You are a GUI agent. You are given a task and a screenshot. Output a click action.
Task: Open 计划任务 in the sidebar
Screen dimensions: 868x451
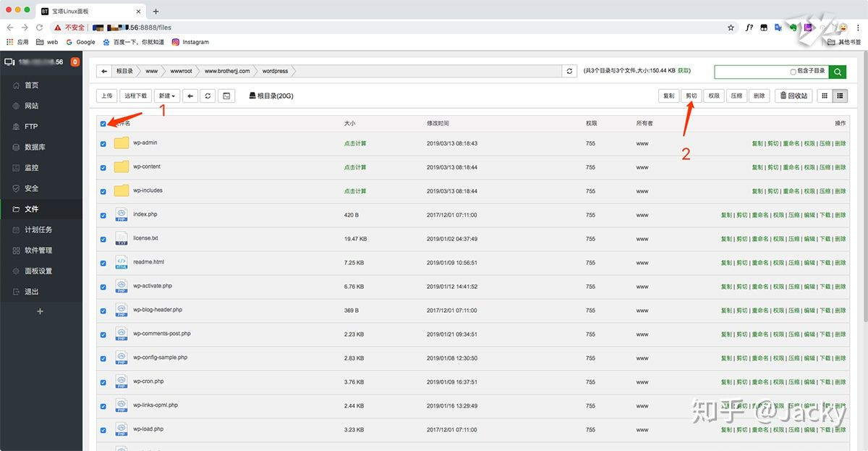[38, 229]
